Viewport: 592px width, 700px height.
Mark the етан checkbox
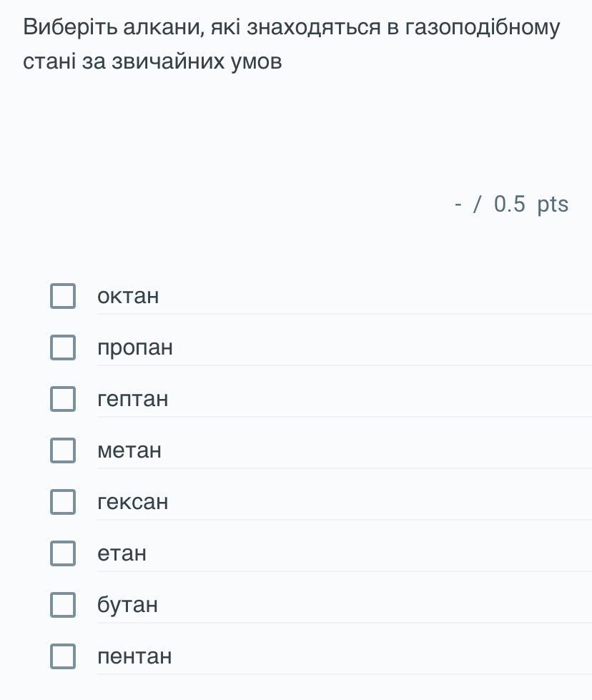(x=63, y=553)
